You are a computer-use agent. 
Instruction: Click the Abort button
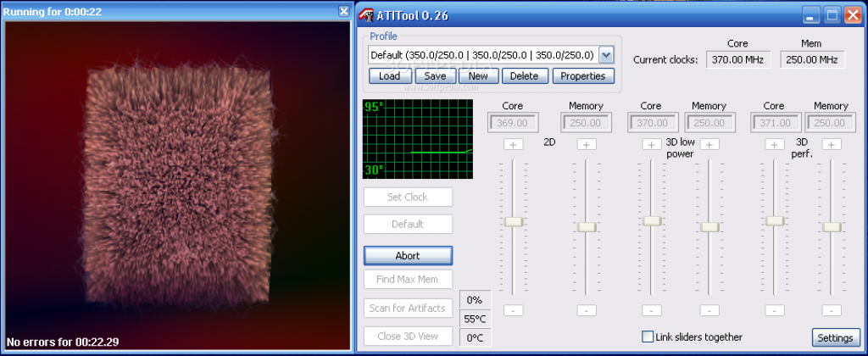click(408, 255)
